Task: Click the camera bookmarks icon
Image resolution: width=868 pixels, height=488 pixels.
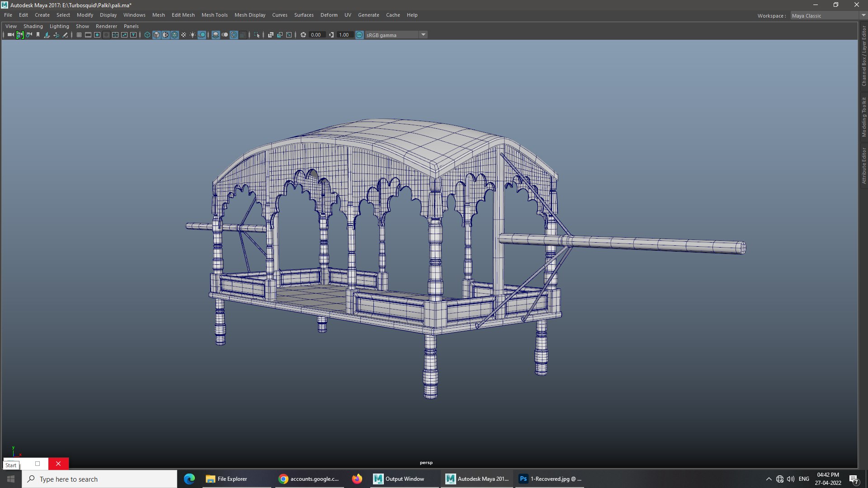Action: [x=38, y=35]
